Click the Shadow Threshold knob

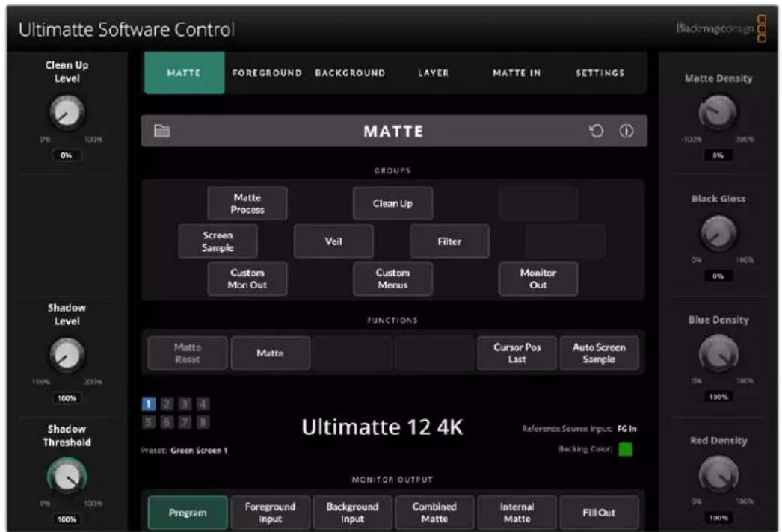coord(67,476)
